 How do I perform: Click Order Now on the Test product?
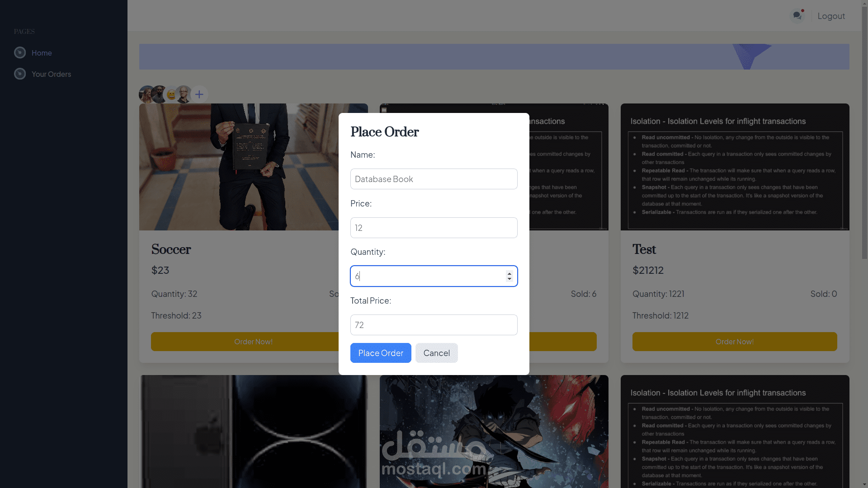coord(734,342)
